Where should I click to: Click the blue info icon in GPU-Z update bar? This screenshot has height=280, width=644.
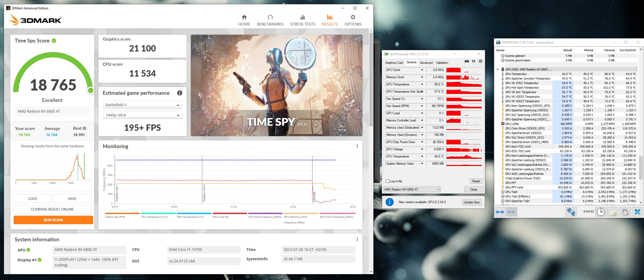390,202
